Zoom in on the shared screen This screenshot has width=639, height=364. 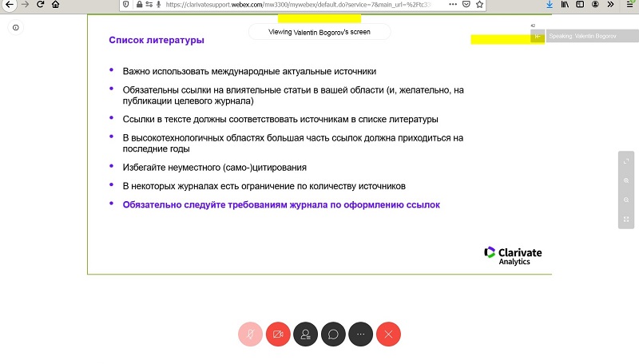tap(626, 181)
